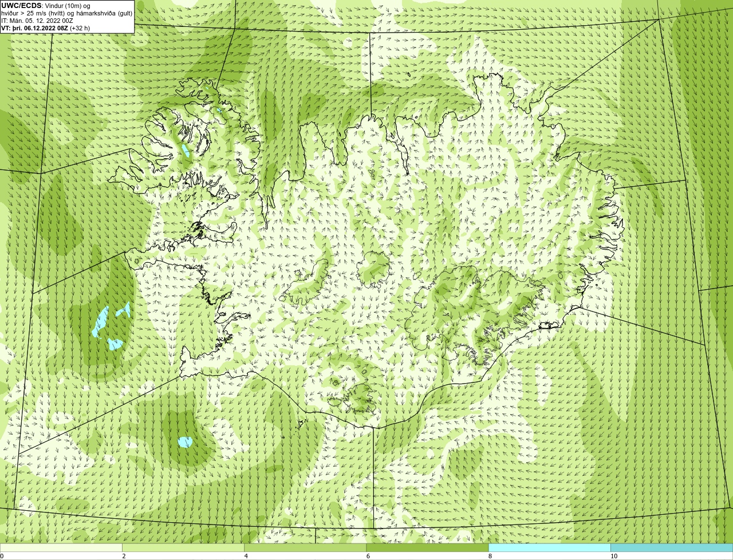Click the '8' label on the color scale

[490, 556]
